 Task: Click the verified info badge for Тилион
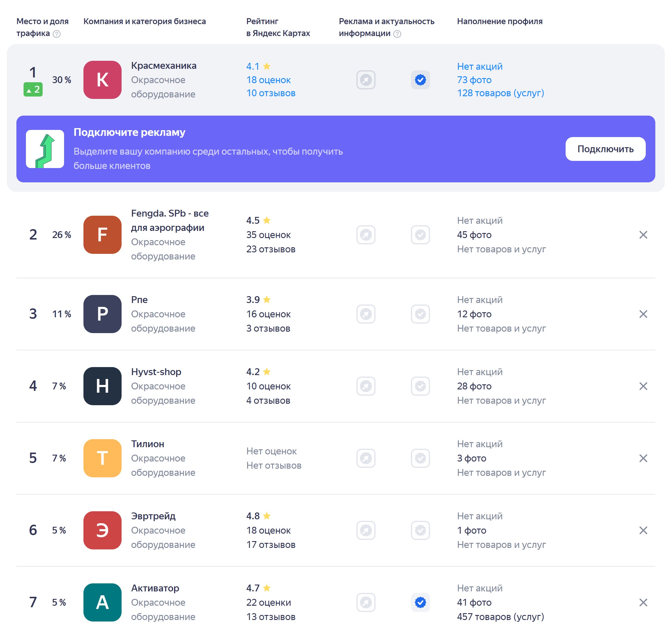click(x=420, y=458)
